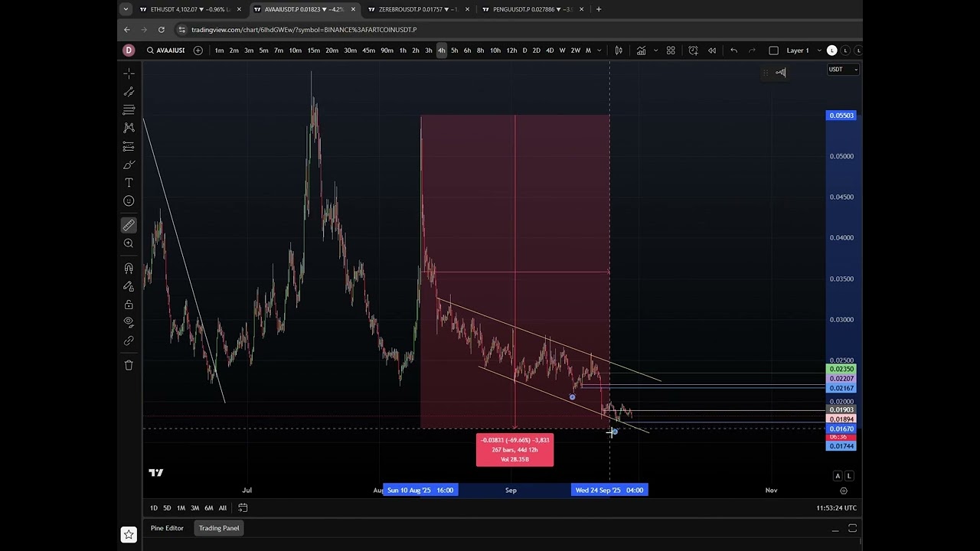Start bar replay mode

[x=712, y=51]
